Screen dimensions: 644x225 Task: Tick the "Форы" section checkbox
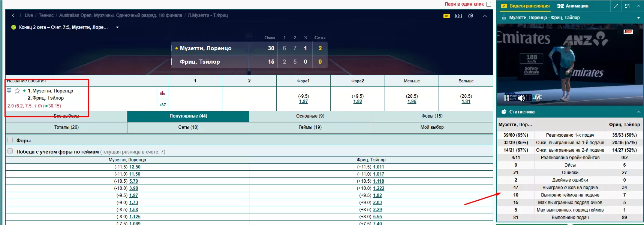[x=10, y=140]
